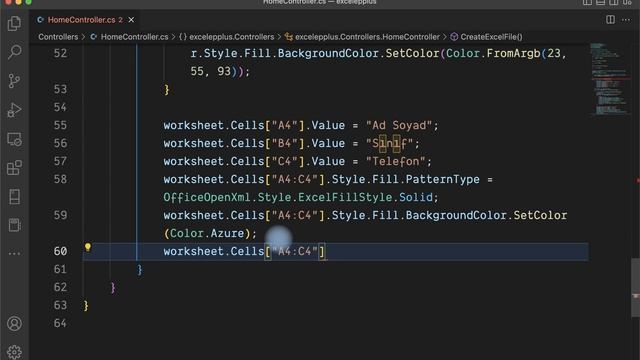Click the minimap code overview
This screenshot has height=360, width=640.
tap(609, 80)
